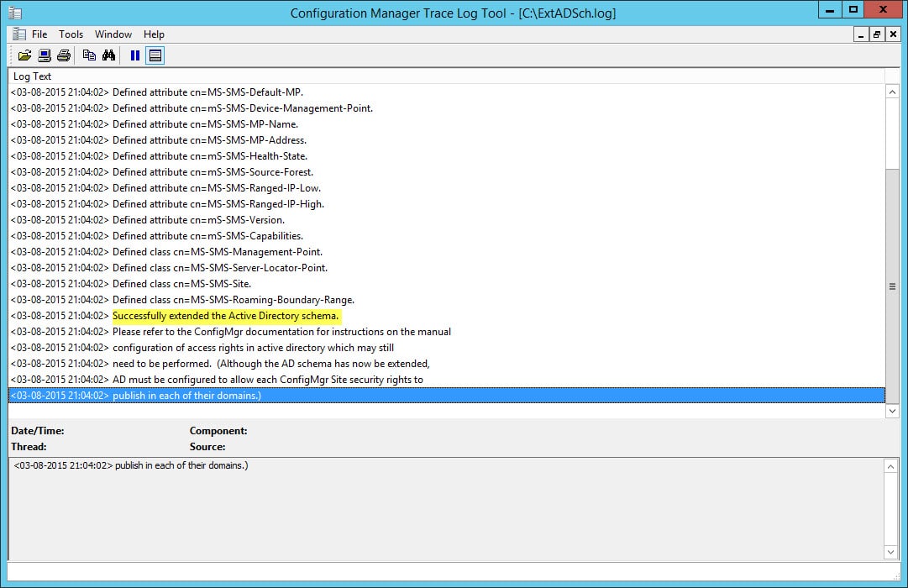Screen dimensions: 908x588
Task: Click the application icon in title bar
Action: [x=16, y=13]
